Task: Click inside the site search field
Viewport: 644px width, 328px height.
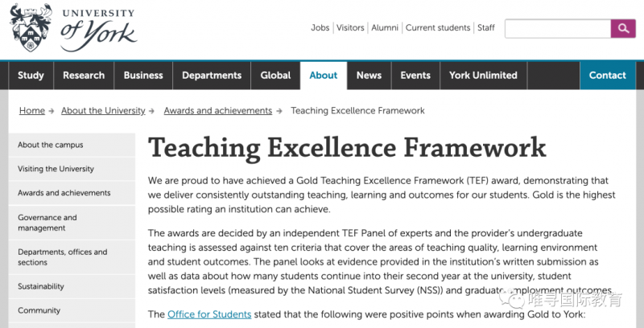Action: click(558, 28)
